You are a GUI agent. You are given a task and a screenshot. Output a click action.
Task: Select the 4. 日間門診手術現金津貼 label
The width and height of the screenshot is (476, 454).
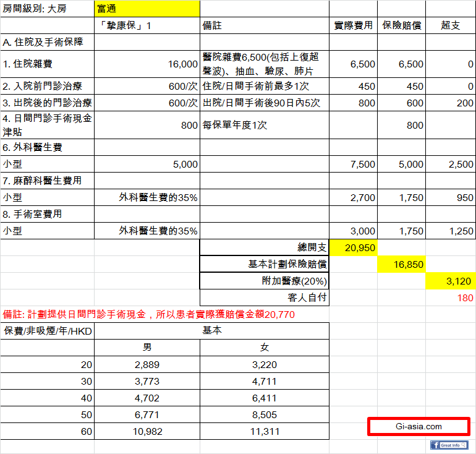click(48, 125)
